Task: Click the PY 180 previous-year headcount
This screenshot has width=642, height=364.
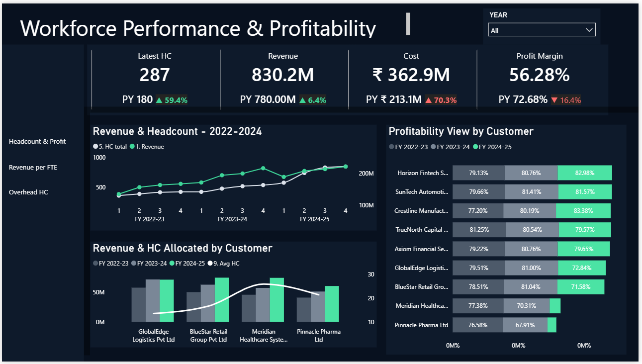Action: (x=137, y=99)
